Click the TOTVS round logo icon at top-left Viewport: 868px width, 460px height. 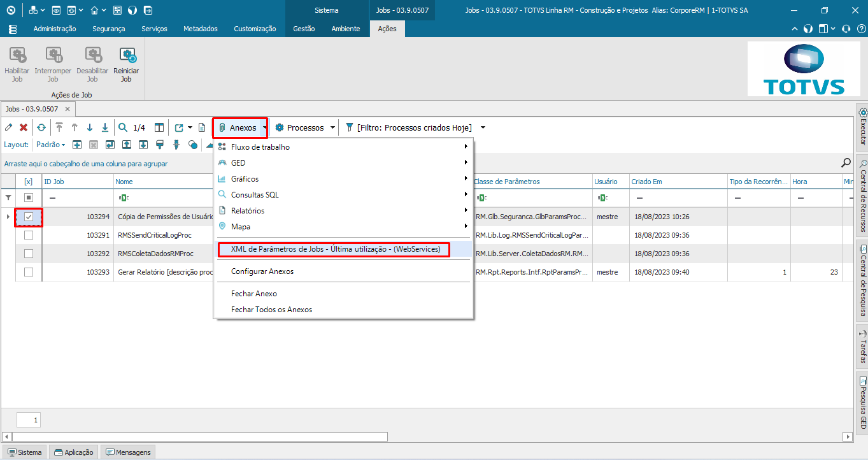coord(11,10)
